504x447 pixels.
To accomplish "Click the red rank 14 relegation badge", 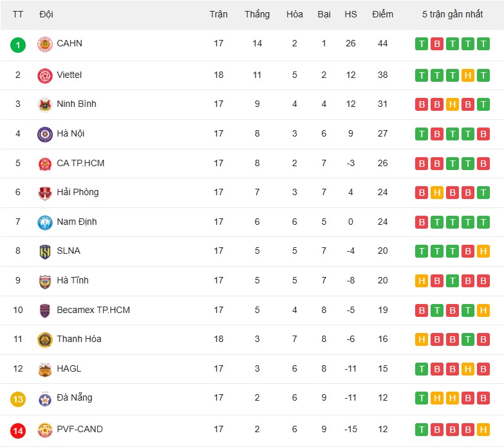I will [x=18, y=429].
